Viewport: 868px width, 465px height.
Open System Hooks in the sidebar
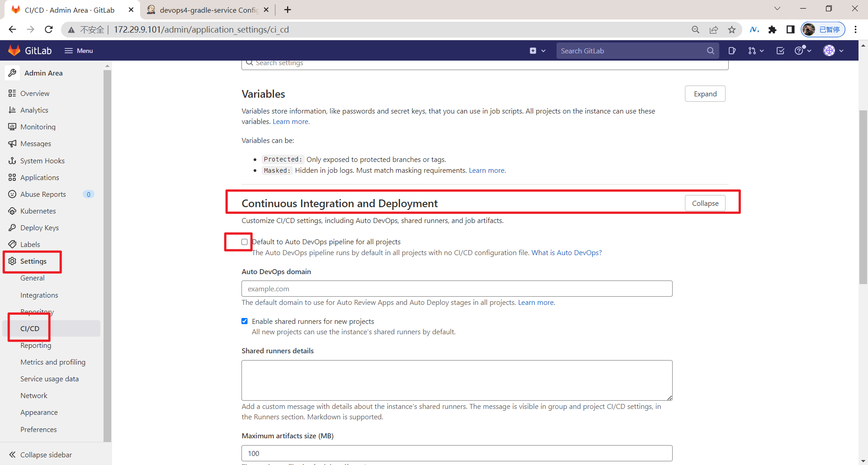coord(42,161)
